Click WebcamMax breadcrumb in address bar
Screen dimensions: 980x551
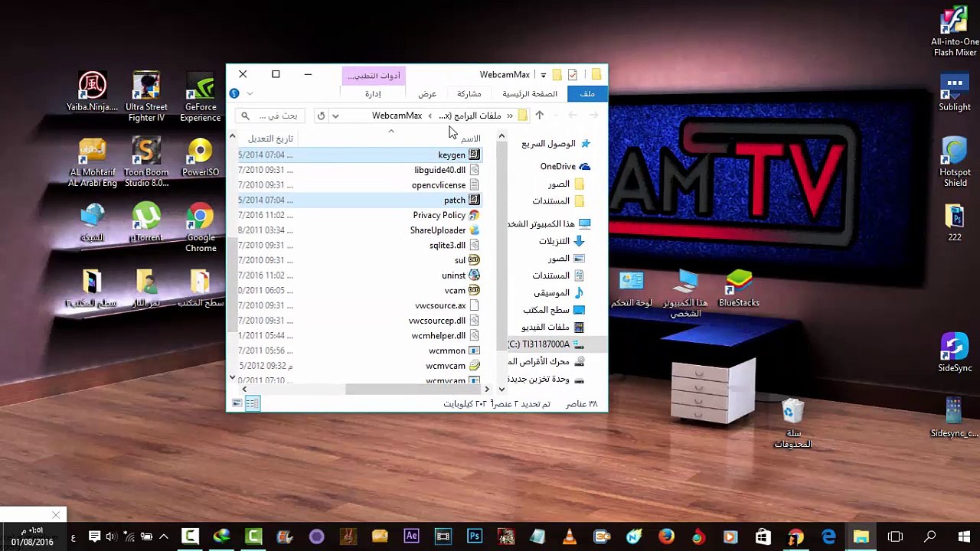tap(397, 116)
